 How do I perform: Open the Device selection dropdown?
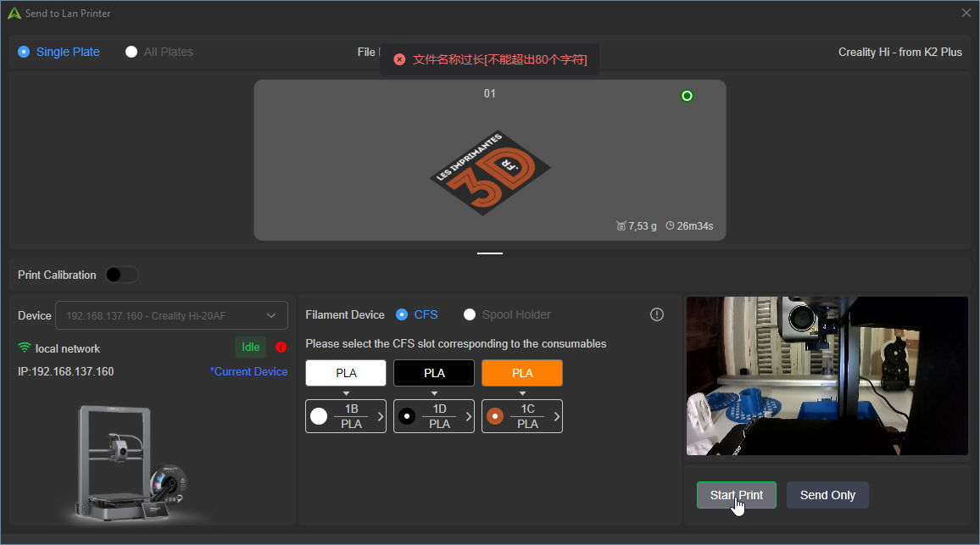pos(172,315)
